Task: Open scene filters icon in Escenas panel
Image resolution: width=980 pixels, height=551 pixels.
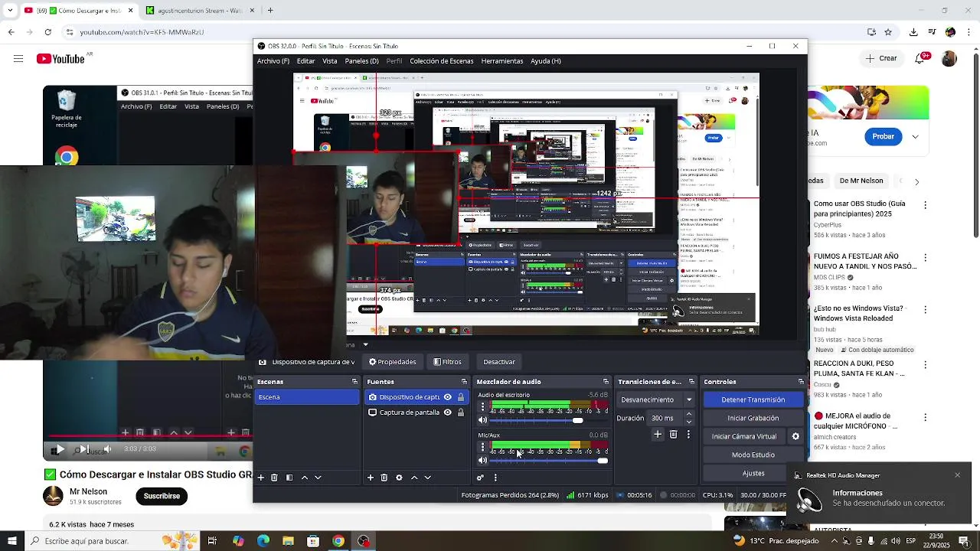Action: click(x=289, y=478)
